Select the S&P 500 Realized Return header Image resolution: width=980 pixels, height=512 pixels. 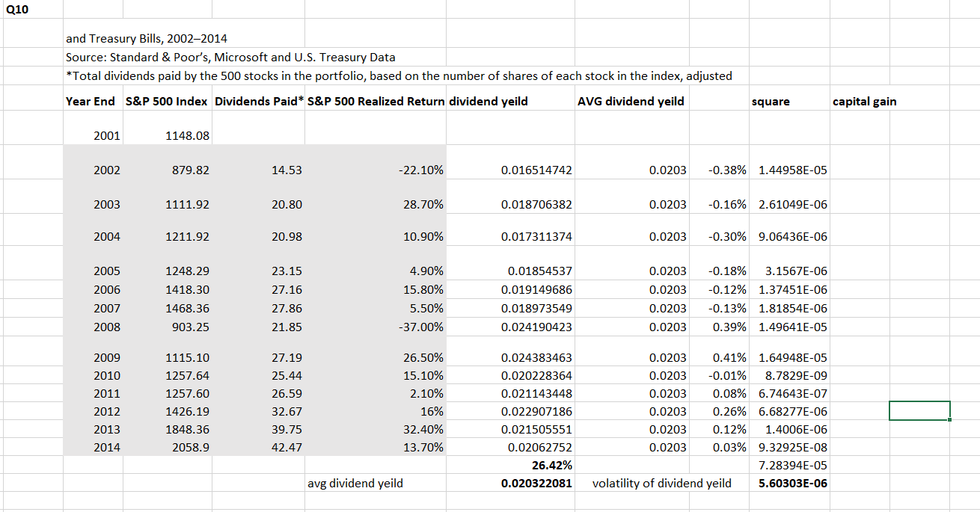[374, 101]
